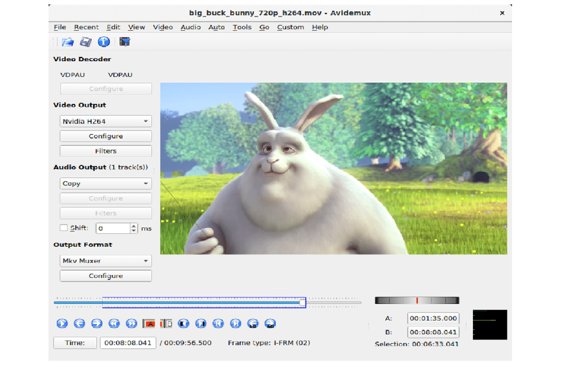Open the Video menu
This screenshot has height=371, width=588.
point(163,27)
